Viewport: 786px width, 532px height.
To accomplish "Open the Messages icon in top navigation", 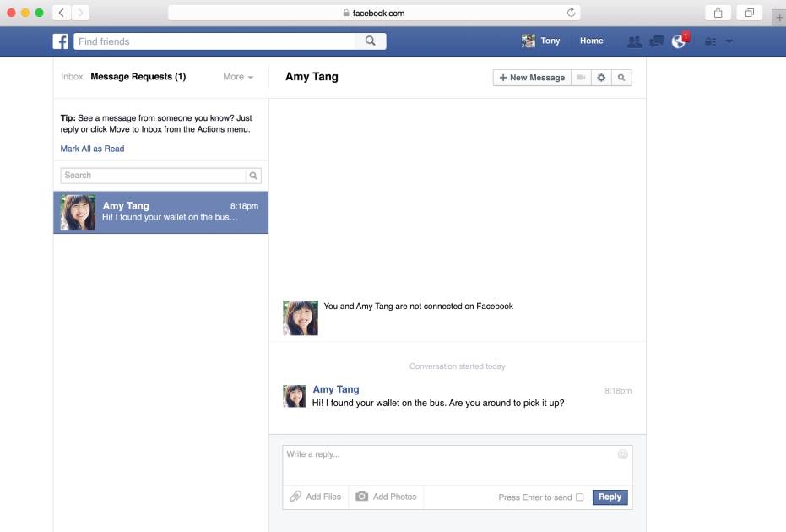I will tap(656, 40).
